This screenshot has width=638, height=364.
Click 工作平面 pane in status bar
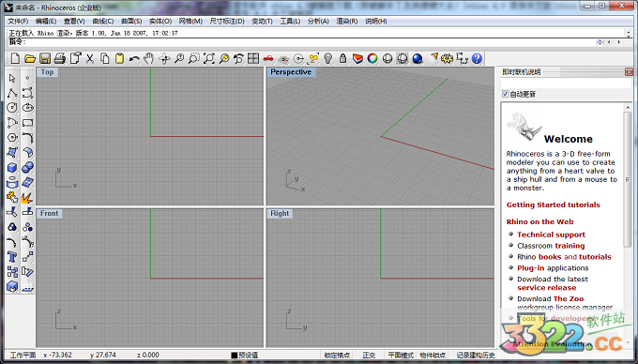(23, 355)
